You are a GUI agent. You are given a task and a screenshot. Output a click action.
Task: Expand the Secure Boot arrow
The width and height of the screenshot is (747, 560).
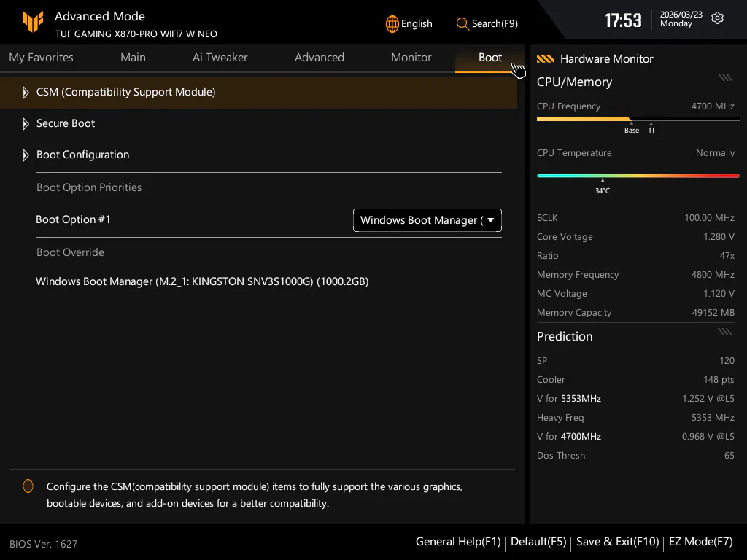[x=26, y=124]
